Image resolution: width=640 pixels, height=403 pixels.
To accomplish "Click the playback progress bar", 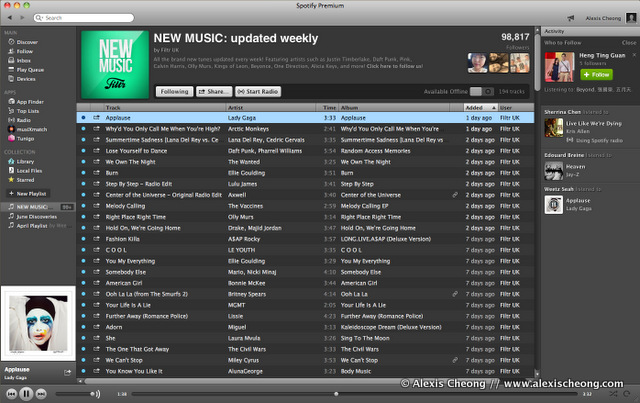I will 355,394.
